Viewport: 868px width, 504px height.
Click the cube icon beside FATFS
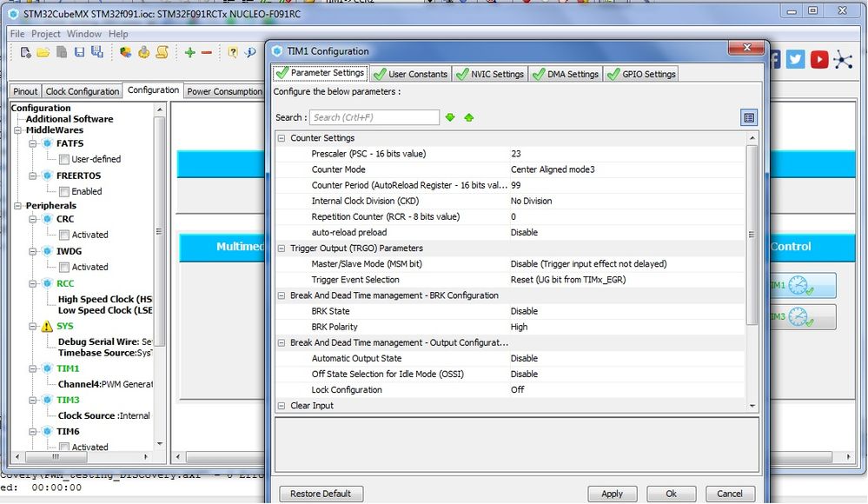coord(48,143)
